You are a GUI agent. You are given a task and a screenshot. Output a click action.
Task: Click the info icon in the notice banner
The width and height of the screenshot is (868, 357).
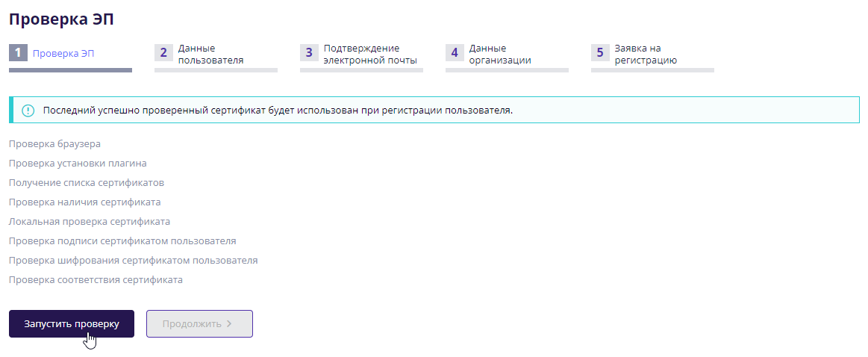click(x=28, y=111)
